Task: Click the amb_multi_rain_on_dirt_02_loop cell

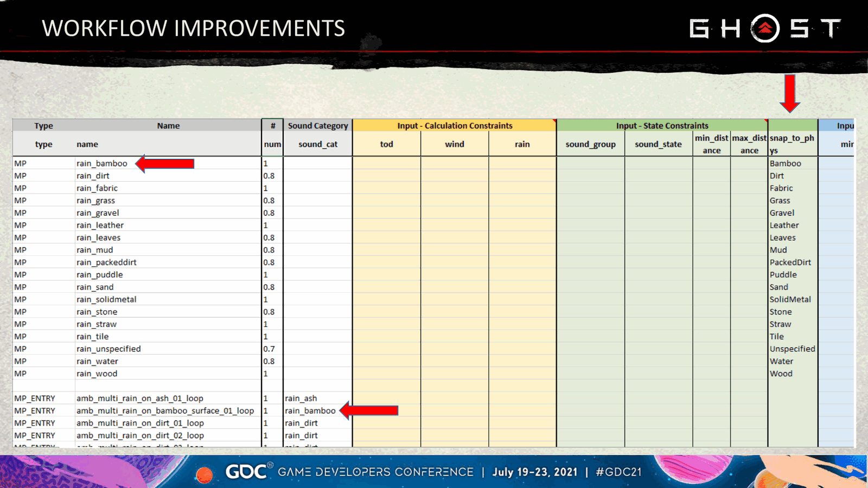Action: point(168,435)
